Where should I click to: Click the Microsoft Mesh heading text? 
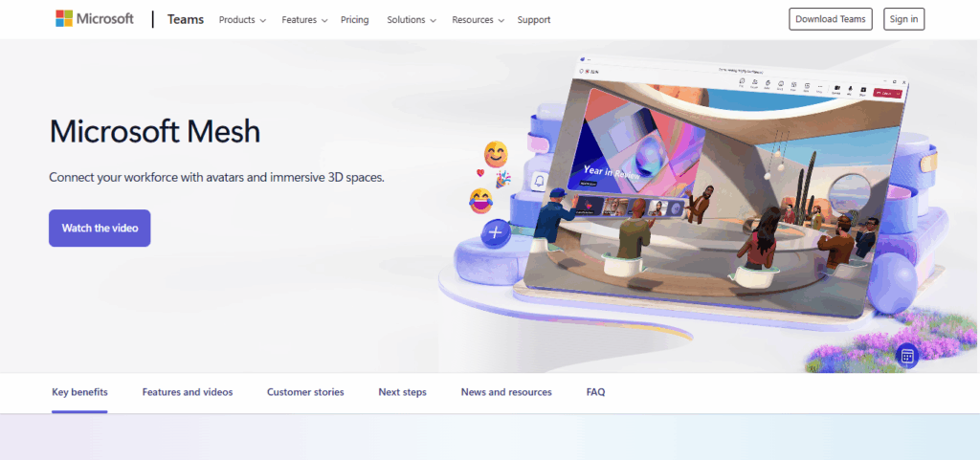(154, 131)
